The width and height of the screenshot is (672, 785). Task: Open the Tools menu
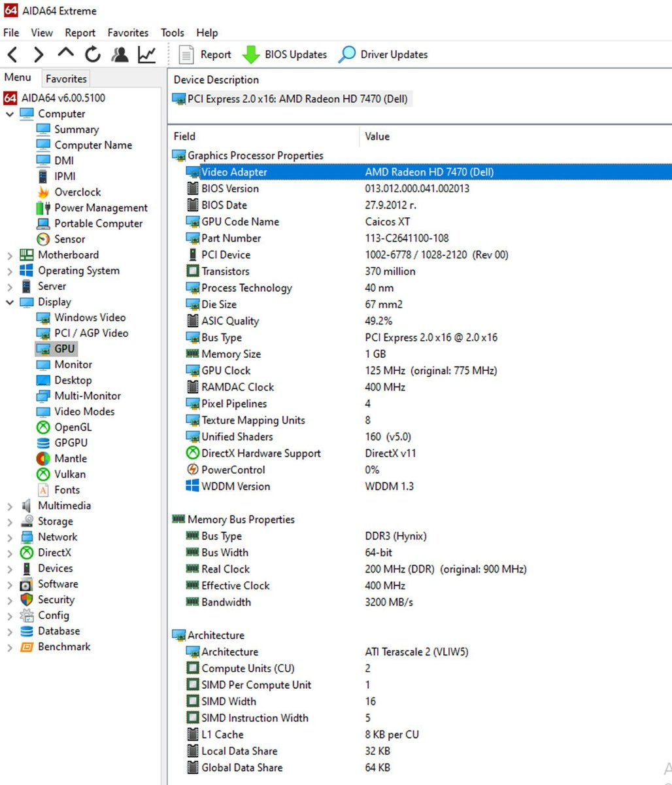[173, 33]
